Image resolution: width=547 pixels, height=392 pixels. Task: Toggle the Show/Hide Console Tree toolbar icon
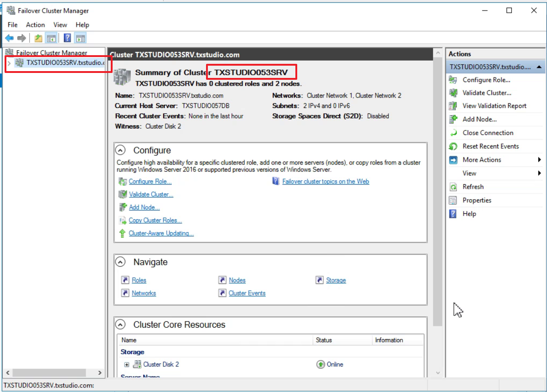52,38
